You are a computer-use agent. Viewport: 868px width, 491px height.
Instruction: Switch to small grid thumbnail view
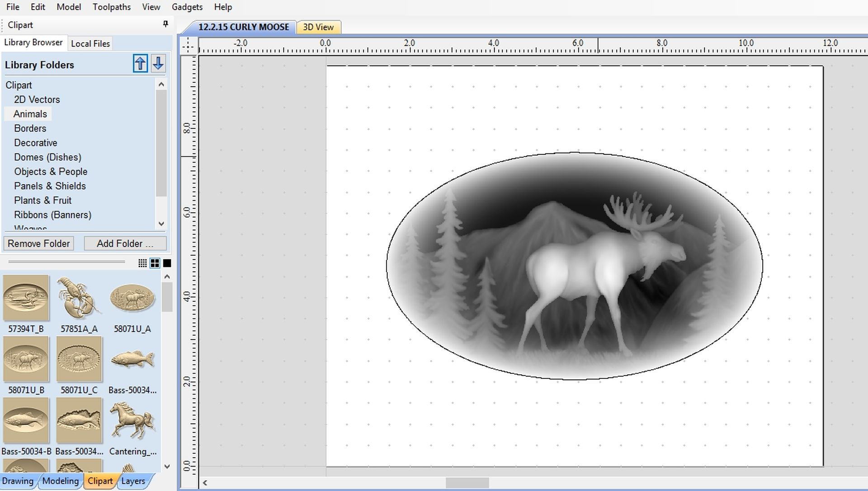pos(142,263)
